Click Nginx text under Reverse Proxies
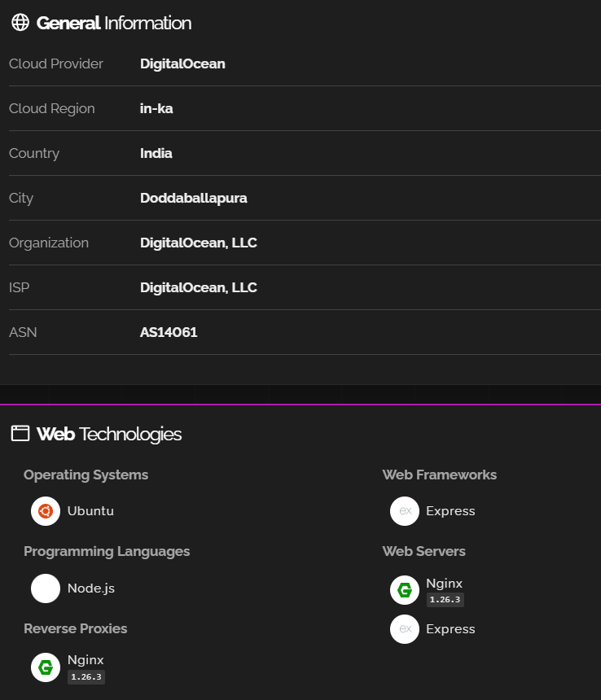The height and width of the screenshot is (700, 601). (86, 660)
